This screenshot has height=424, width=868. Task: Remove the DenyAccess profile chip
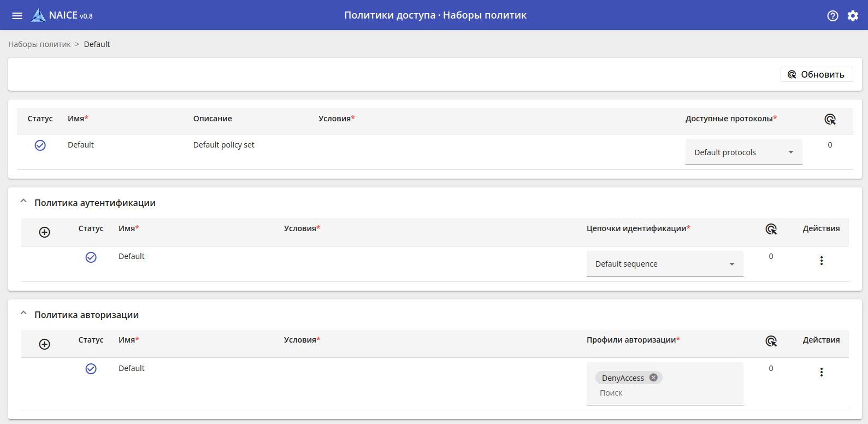pos(653,378)
